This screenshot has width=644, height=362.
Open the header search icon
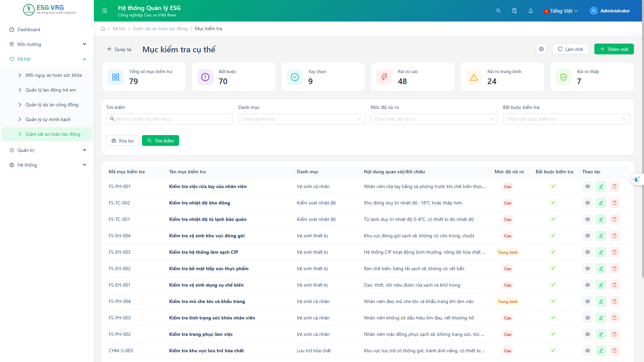click(x=498, y=11)
